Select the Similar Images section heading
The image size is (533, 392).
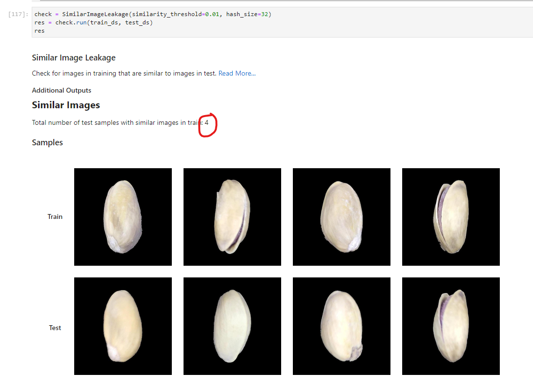(x=66, y=105)
